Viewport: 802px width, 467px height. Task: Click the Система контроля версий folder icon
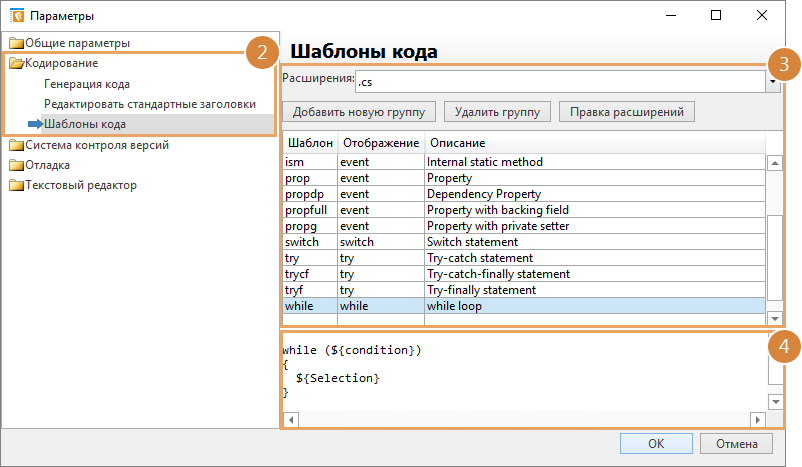pyautogui.click(x=15, y=145)
